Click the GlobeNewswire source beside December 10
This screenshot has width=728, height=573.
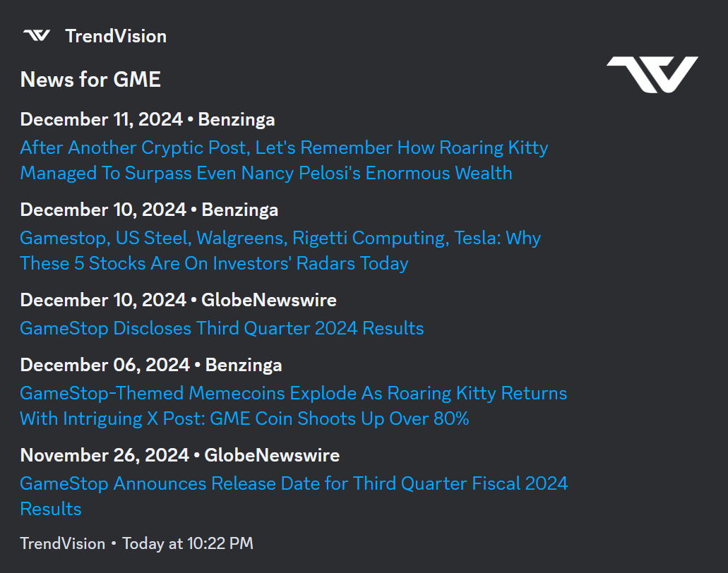(x=269, y=300)
